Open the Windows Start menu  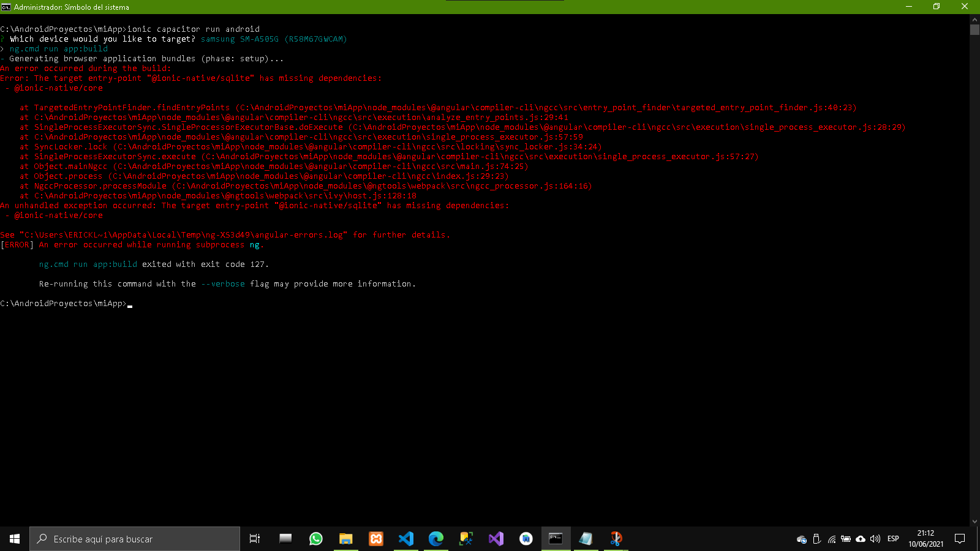click(x=15, y=539)
